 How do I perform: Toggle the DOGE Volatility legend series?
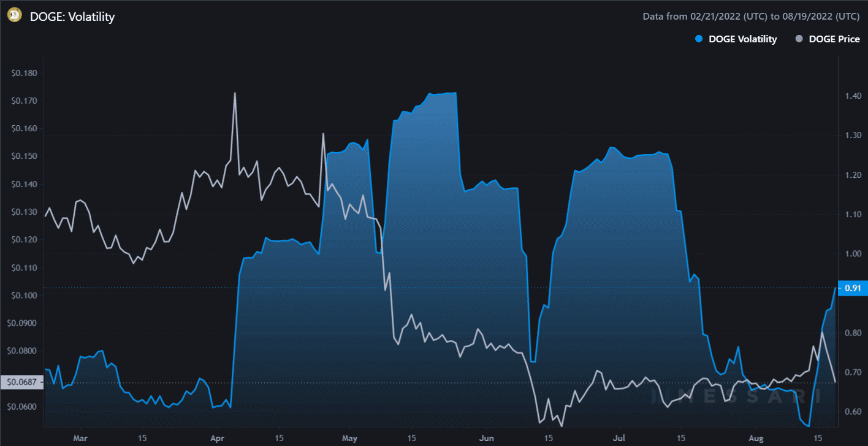735,39
